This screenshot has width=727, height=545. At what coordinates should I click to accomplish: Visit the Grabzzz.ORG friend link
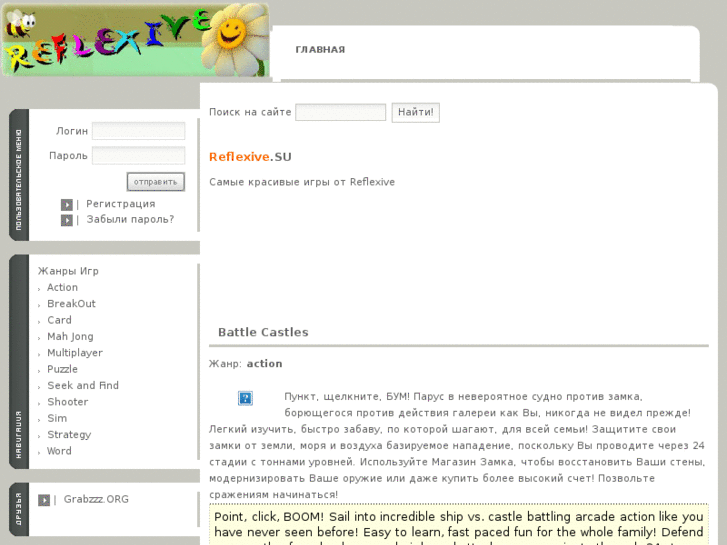click(x=96, y=500)
